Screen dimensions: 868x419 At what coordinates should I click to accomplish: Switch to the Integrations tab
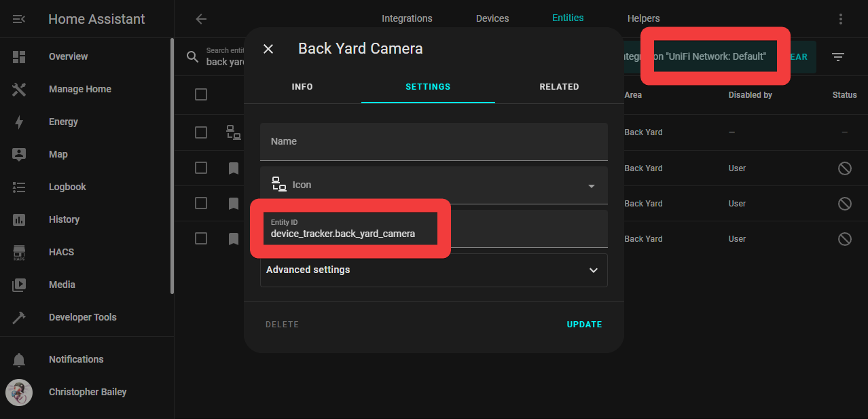pyautogui.click(x=407, y=18)
